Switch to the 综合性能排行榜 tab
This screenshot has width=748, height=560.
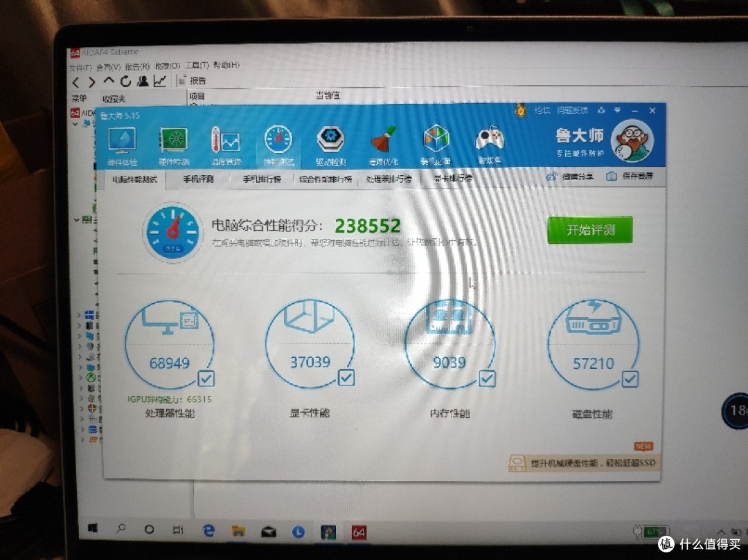coord(326,179)
